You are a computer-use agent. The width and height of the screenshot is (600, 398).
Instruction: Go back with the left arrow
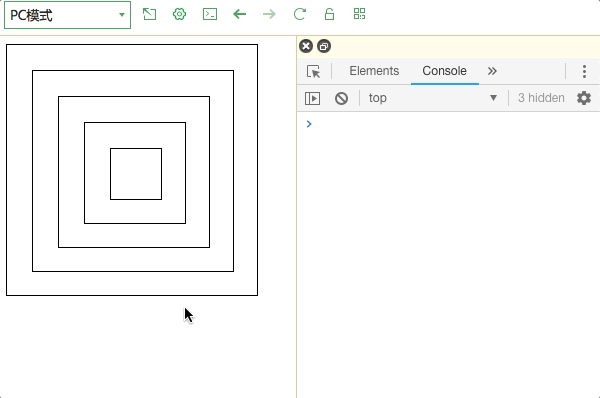[x=240, y=14]
